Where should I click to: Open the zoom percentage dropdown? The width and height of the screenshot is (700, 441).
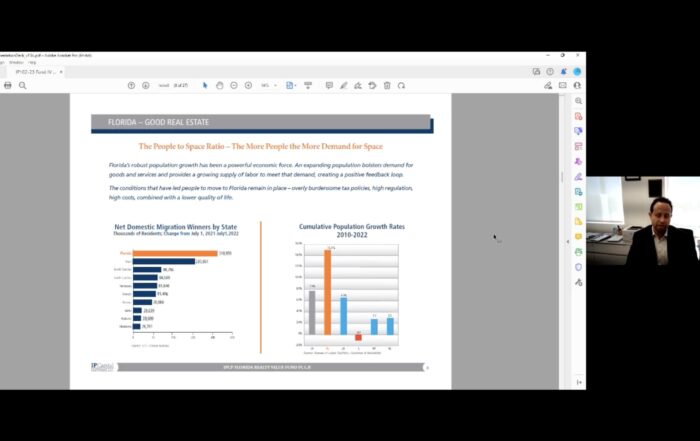point(269,86)
